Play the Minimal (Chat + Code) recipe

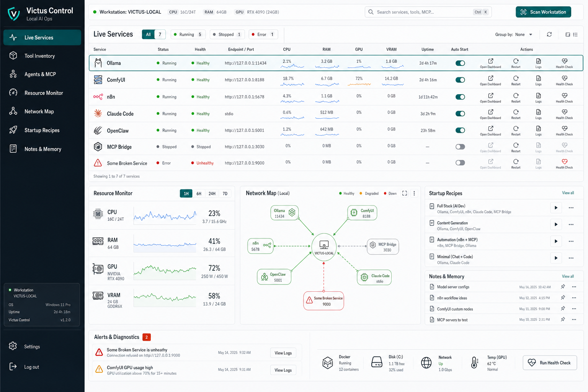click(556, 258)
